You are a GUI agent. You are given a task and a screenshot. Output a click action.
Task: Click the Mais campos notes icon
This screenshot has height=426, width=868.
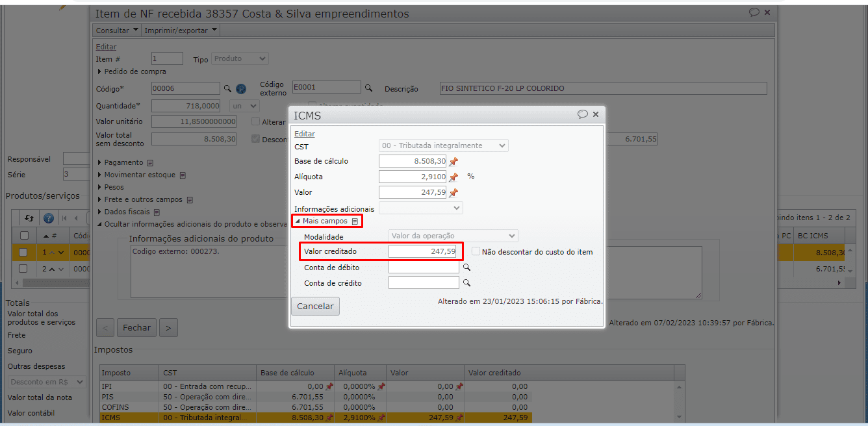click(x=355, y=221)
